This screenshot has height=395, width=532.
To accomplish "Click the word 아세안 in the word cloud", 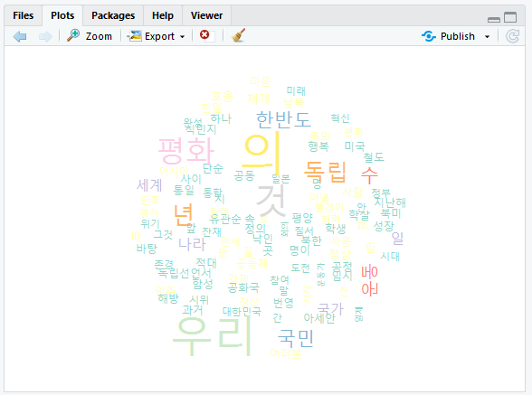I will click(x=319, y=318).
